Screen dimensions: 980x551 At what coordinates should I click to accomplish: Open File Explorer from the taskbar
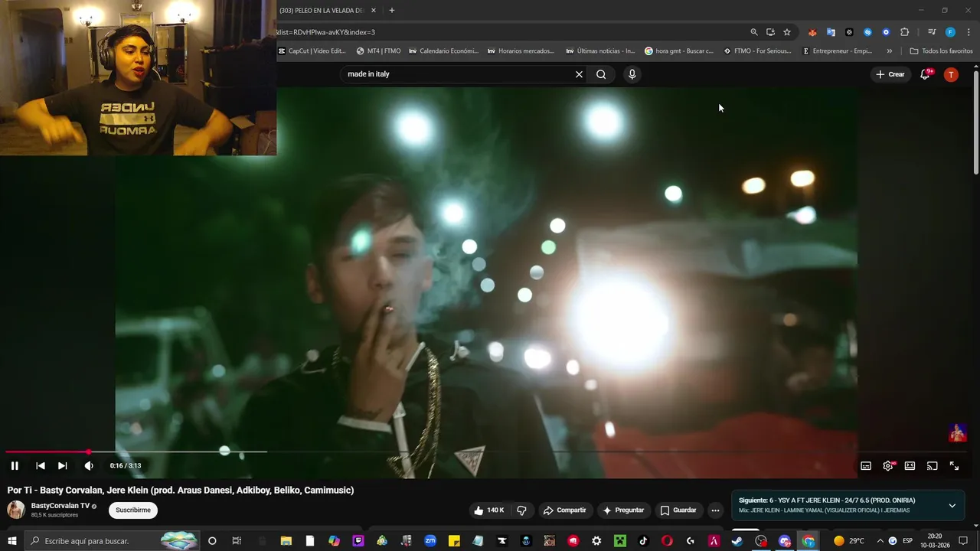[286, 541]
